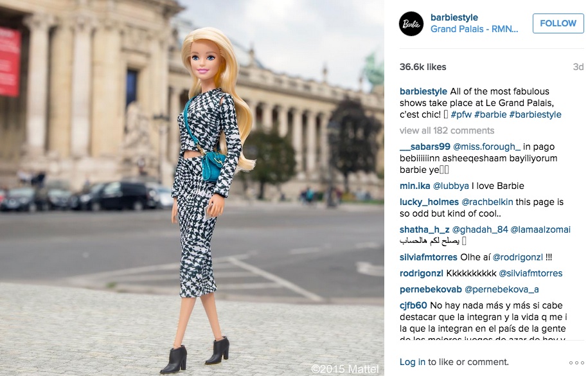The image size is (588, 376).
Task: Open the three-dots more options menu
Action: click(576, 363)
